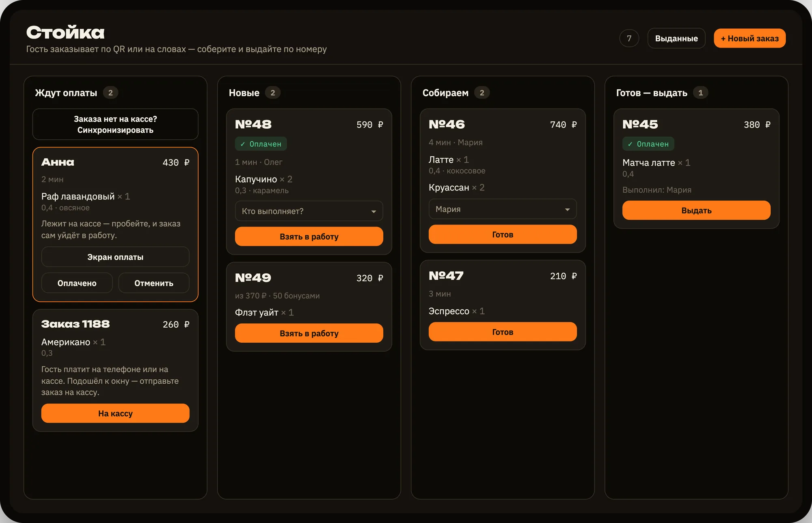The image size is (812, 523).
Task: Click order number №45 heading
Action: (640, 124)
